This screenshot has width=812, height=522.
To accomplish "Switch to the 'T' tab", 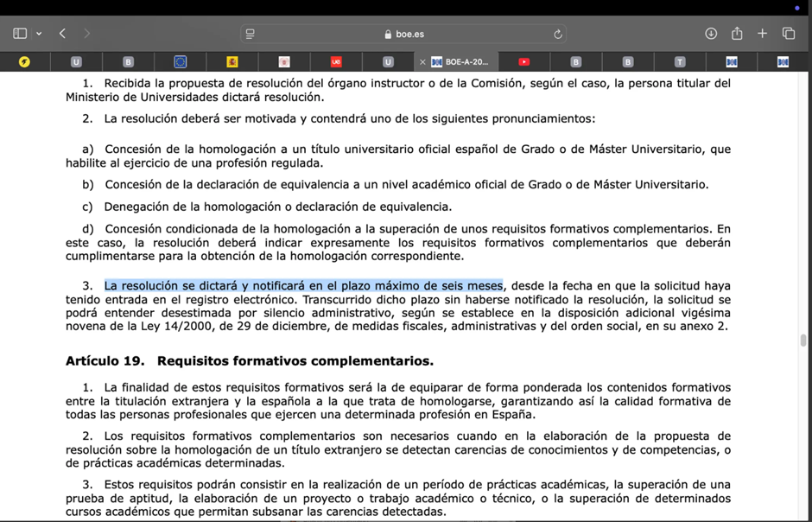I will click(680, 62).
